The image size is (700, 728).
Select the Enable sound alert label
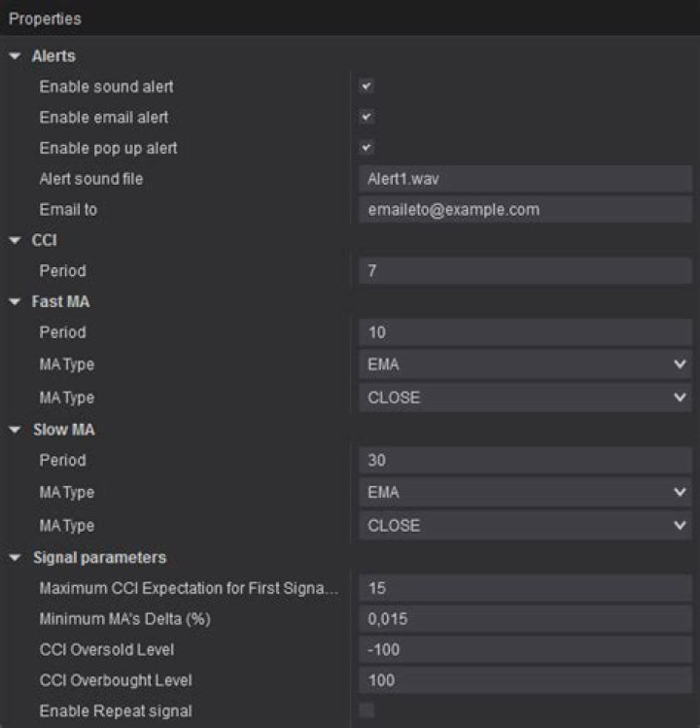pos(106,87)
